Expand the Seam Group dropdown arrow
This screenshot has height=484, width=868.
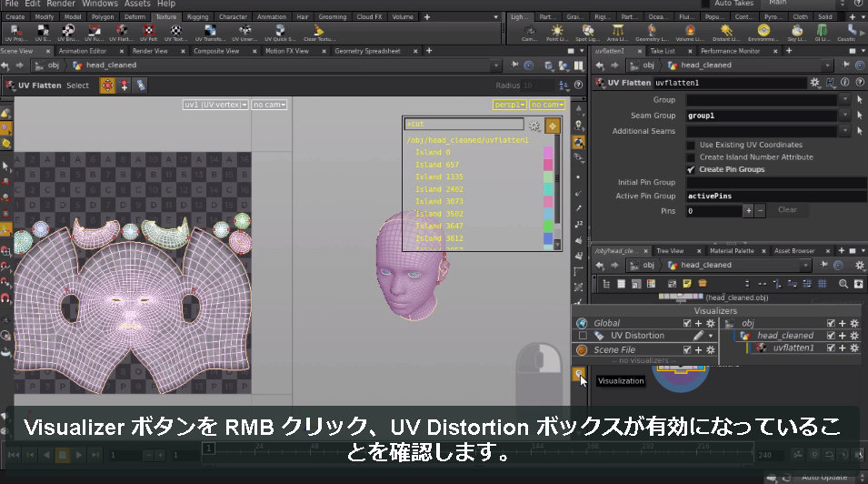click(x=844, y=116)
